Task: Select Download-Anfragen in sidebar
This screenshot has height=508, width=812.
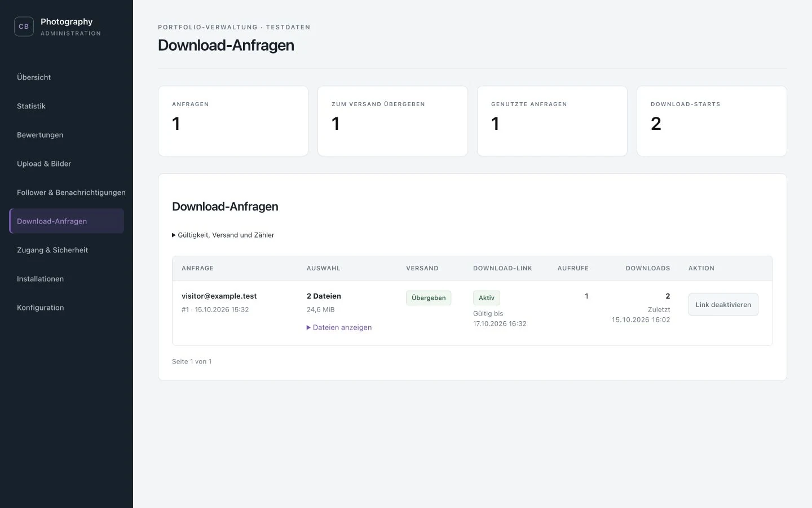Action: [x=67, y=221]
